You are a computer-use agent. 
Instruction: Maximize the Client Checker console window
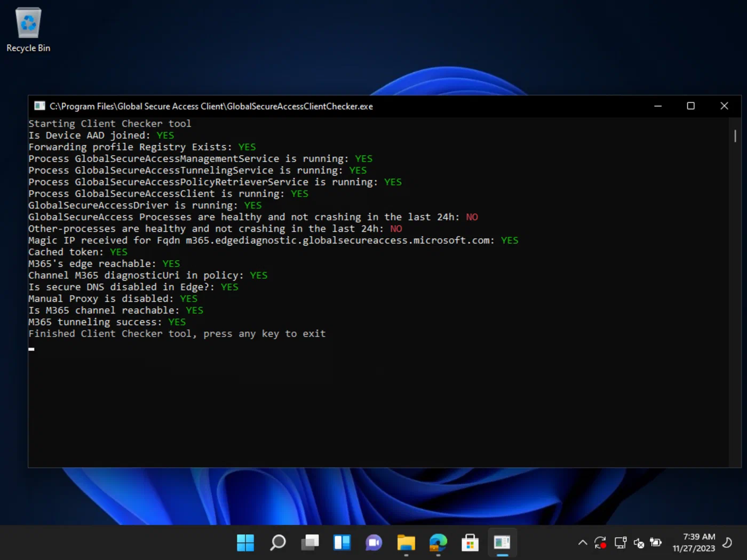691,106
